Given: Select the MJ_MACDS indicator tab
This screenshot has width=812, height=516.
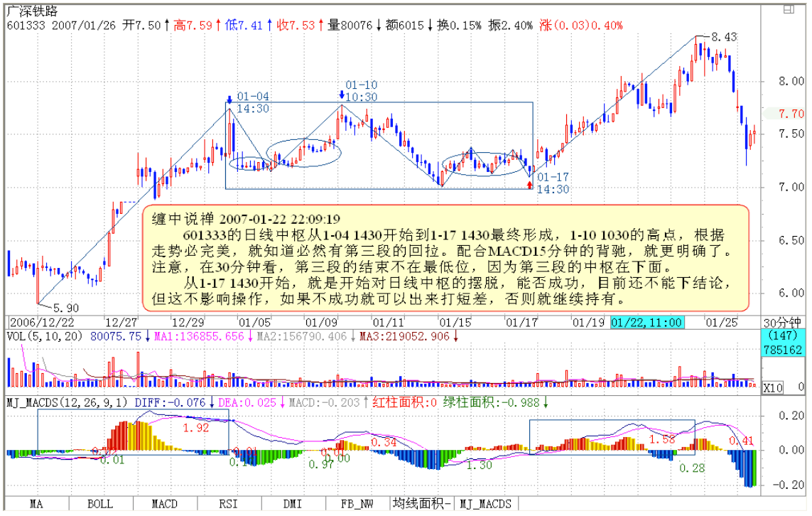Looking at the screenshot, I should (486, 504).
